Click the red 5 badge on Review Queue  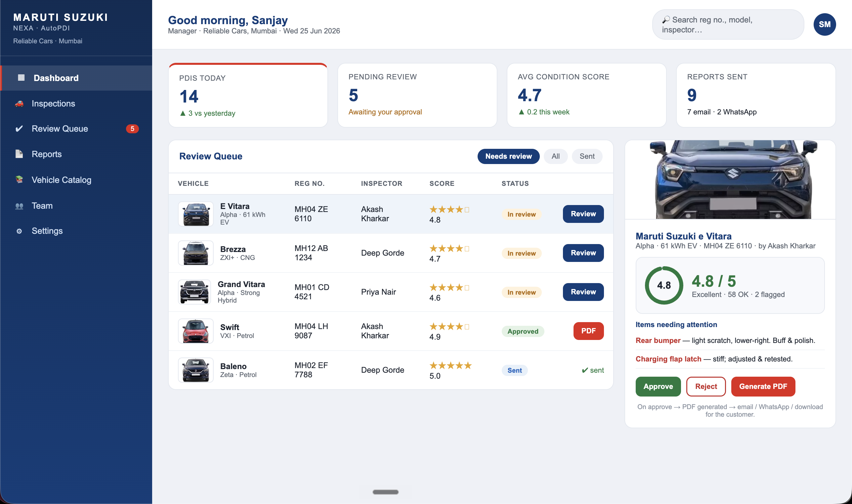coord(132,129)
